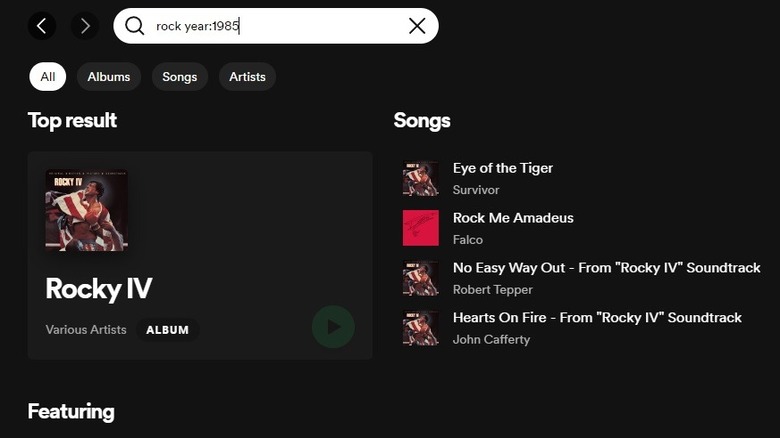Clear the search with the X icon
780x438 pixels.
pos(417,26)
